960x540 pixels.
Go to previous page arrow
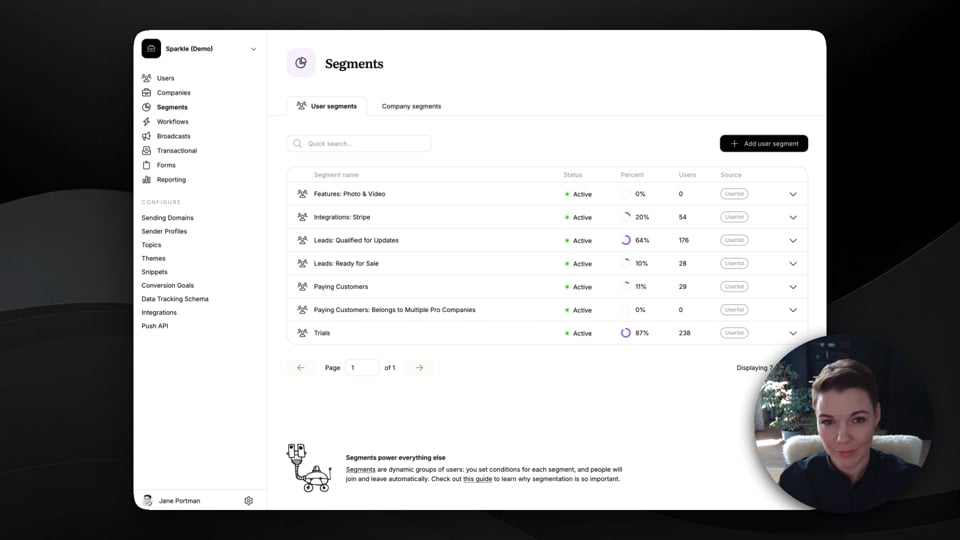pyautogui.click(x=301, y=367)
